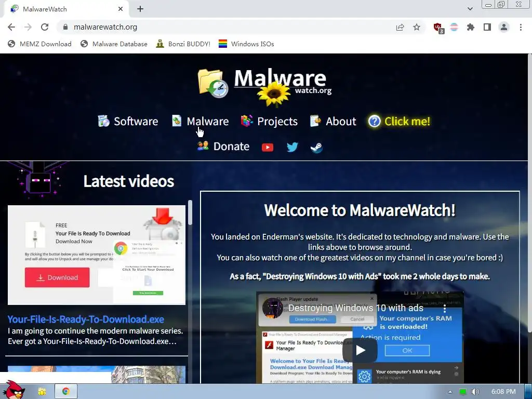Share this page from address bar
This screenshot has height=399, width=532.
pos(400,27)
